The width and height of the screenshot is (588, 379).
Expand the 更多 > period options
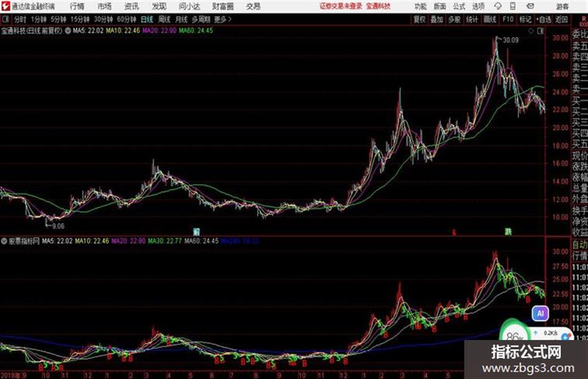tap(223, 19)
